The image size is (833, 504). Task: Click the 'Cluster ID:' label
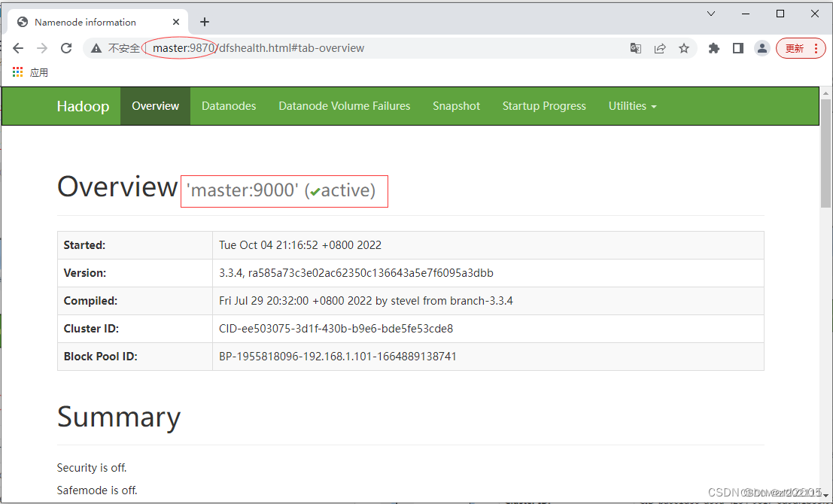point(91,329)
